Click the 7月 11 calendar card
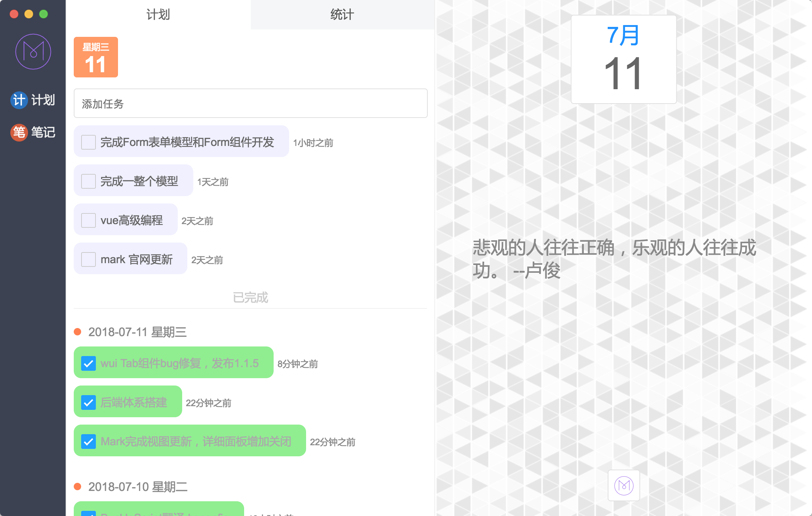Viewport: 812px width, 516px height. (x=624, y=59)
